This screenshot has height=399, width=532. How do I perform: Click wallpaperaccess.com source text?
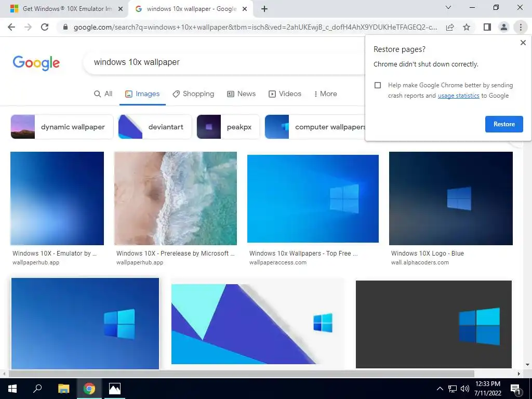click(x=278, y=262)
